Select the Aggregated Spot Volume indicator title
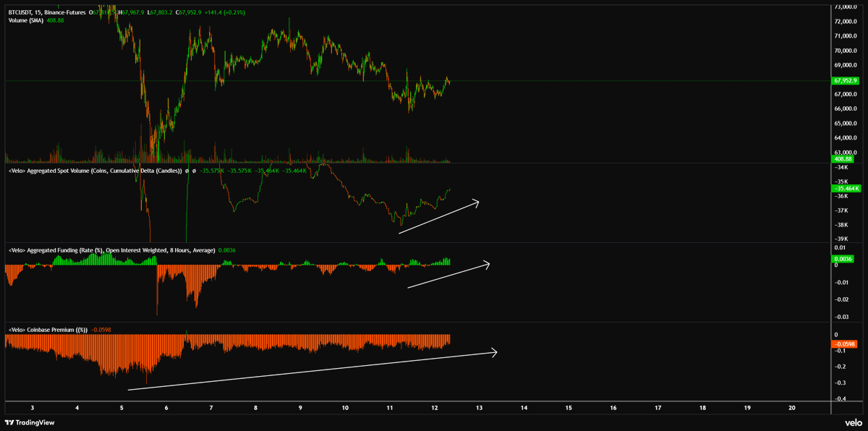Image resolution: width=868 pixels, height=431 pixels. click(94, 171)
